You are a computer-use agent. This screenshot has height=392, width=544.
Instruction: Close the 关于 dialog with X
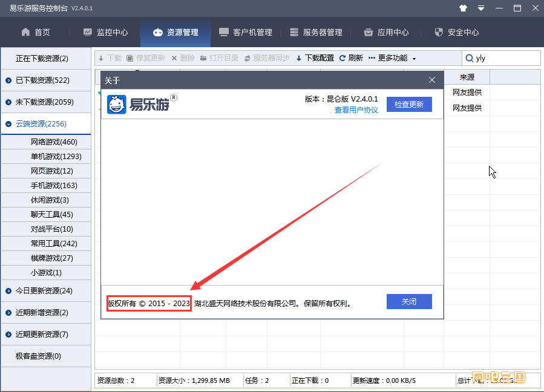click(432, 80)
